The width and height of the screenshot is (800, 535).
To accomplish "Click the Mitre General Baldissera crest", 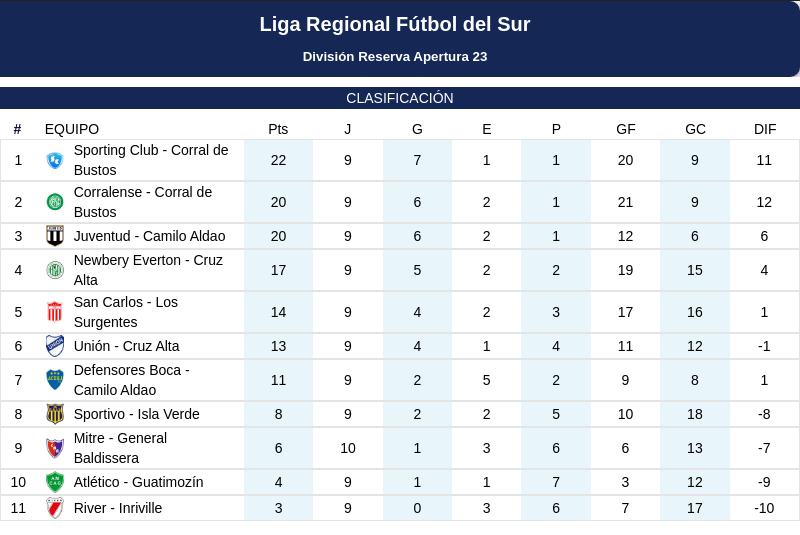I will pos(55,448).
